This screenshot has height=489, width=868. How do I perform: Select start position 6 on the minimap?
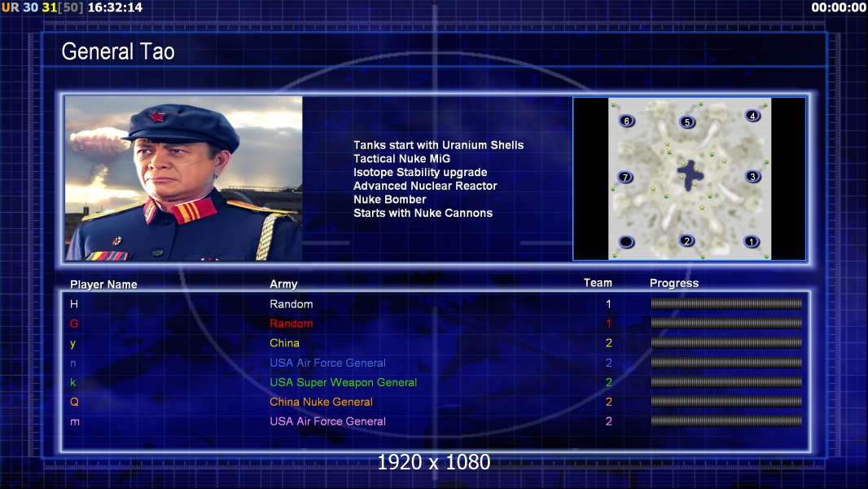(627, 121)
